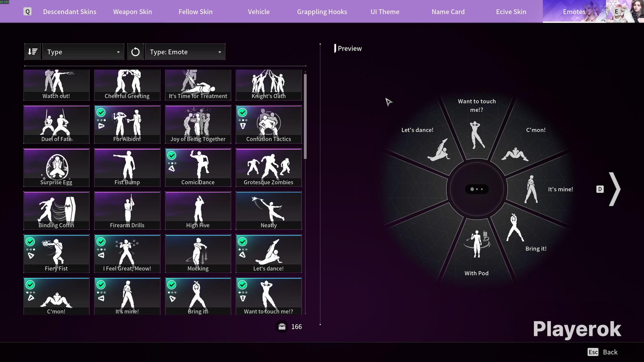
Task: Choose the For Albion! emote tile
Action: (x=127, y=125)
